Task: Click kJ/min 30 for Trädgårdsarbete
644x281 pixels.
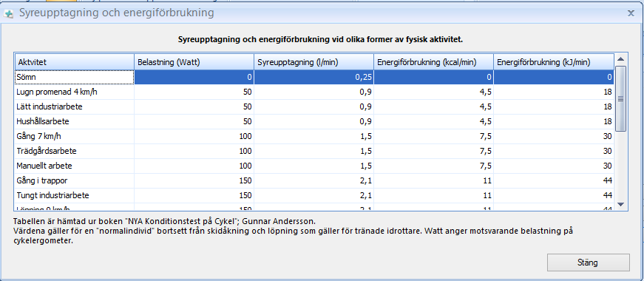Action: click(x=554, y=151)
